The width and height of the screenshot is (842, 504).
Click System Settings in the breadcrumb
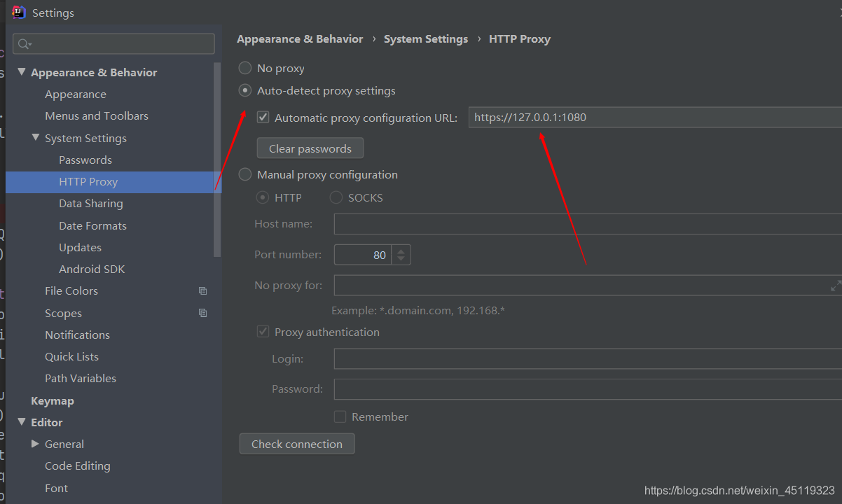point(426,39)
